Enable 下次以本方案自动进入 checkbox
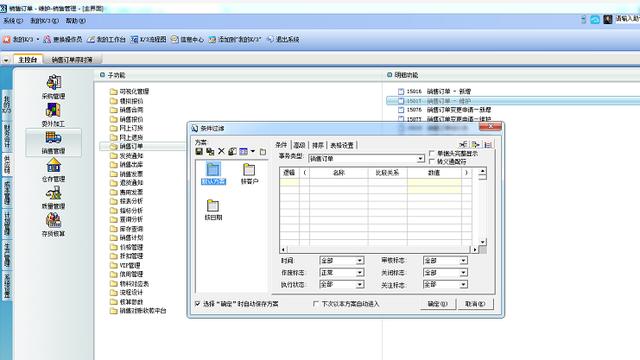Viewport: 640px width, 360px height. point(316,304)
